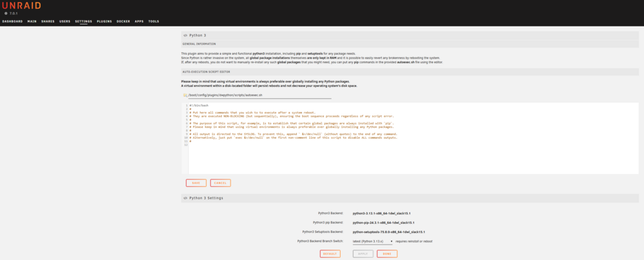Click the Unraid logo
Image resolution: width=644 pixels, height=260 pixels.
pos(21,6)
